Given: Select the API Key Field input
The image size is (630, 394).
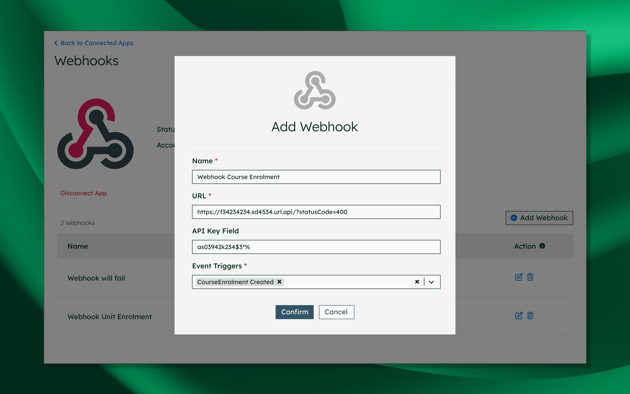Looking at the screenshot, I should pyautogui.click(x=316, y=247).
